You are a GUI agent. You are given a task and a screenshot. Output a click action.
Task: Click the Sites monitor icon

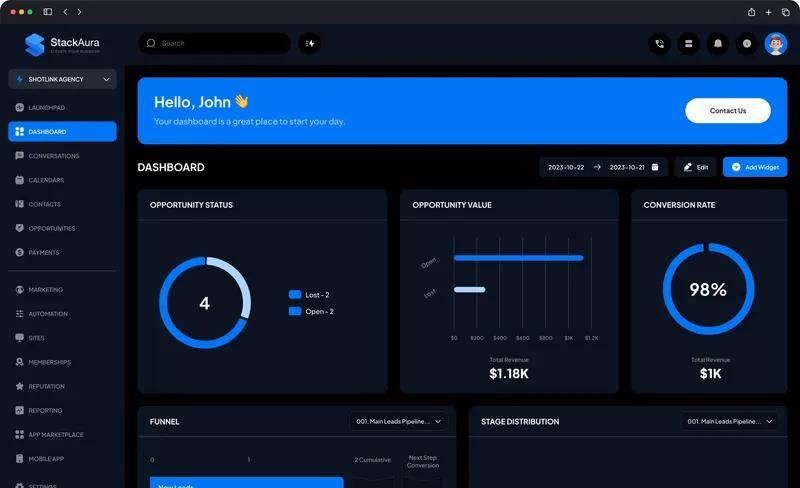[x=19, y=337]
